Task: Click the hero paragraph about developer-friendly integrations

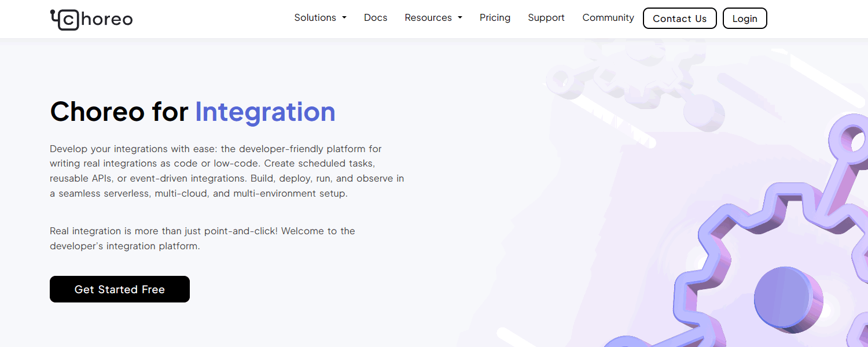Action: tap(226, 171)
